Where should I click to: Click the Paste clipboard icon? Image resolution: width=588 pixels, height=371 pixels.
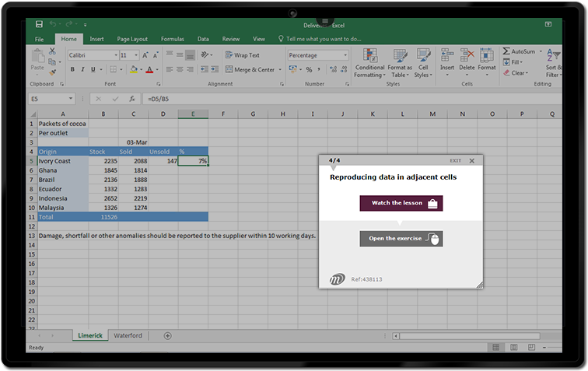coord(37,57)
